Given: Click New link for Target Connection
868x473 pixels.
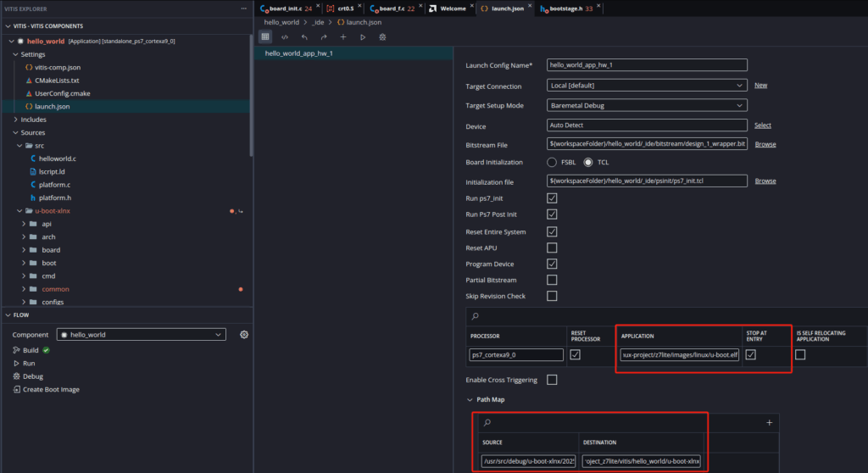Looking at the screenshot, I should click(x=760, y=86).
